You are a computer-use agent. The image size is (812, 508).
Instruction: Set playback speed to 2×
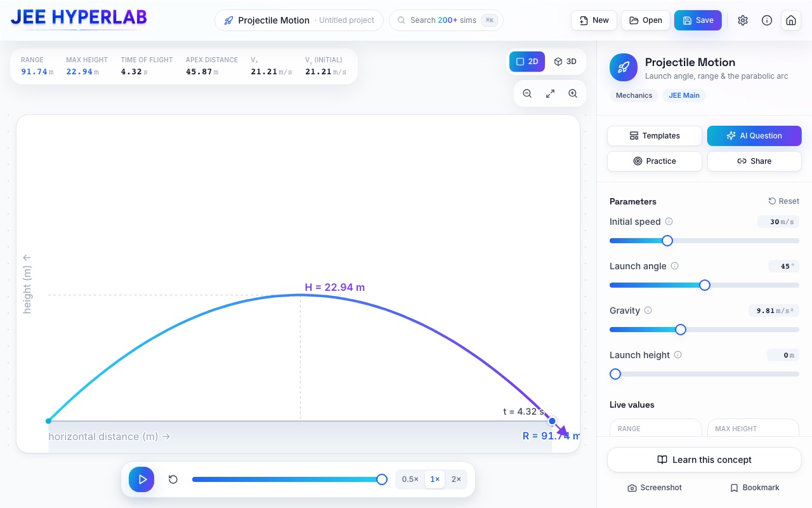coord(456,479)
